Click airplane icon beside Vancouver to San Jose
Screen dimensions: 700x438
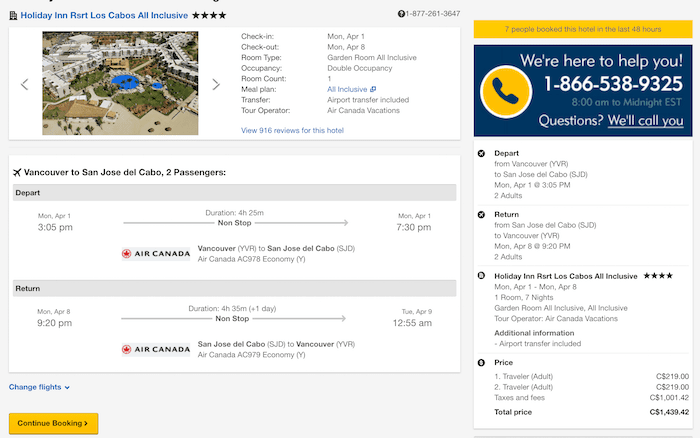point(17,172)
